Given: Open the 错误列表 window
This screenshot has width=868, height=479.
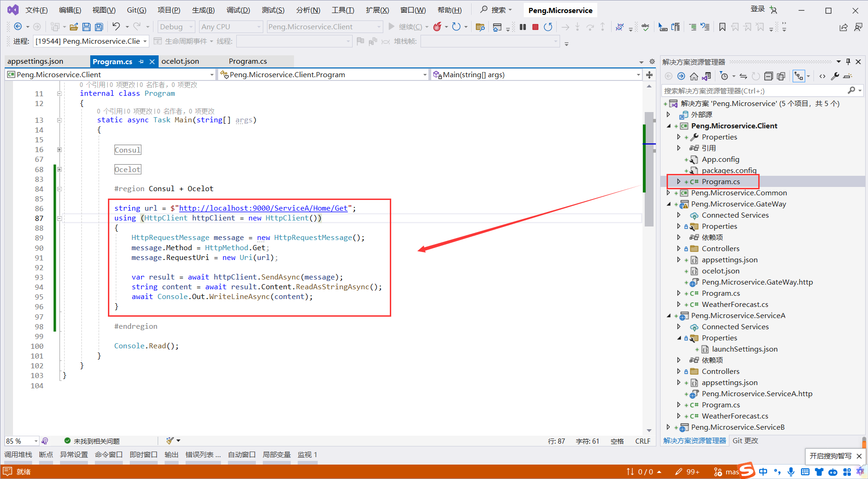Looking at the screenshot, I should (x=203, y=455).
